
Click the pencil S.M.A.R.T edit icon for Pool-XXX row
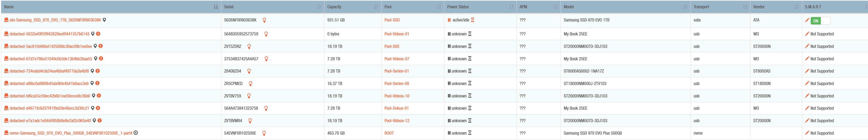(807, 46)
